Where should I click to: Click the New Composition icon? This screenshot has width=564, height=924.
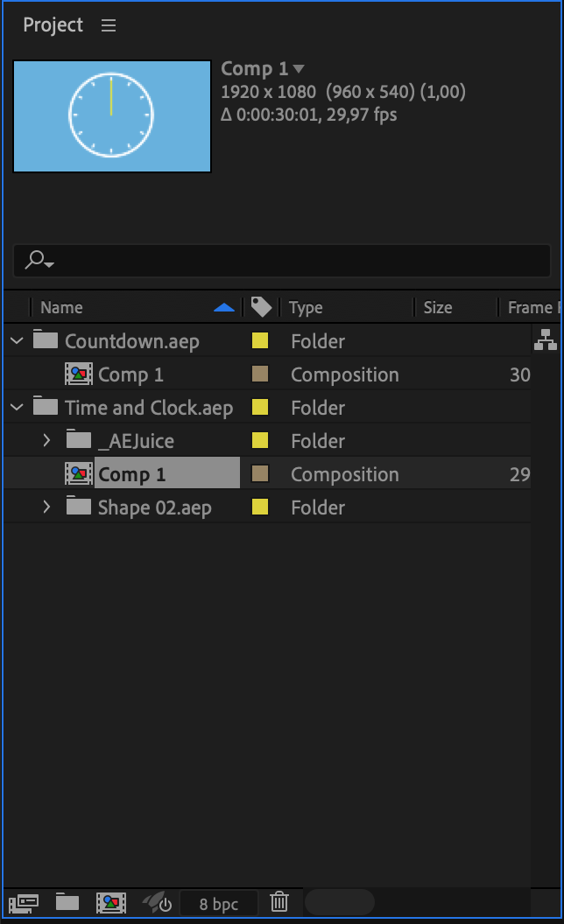coord(110,902)
